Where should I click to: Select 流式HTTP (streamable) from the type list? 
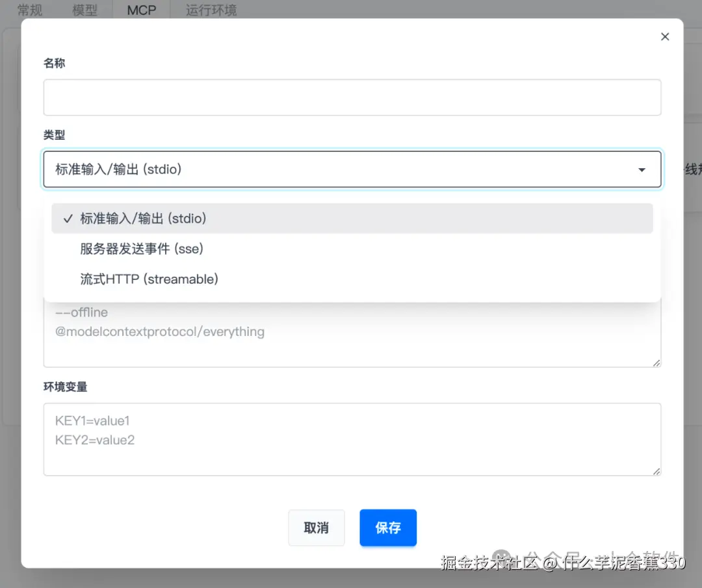149,279
